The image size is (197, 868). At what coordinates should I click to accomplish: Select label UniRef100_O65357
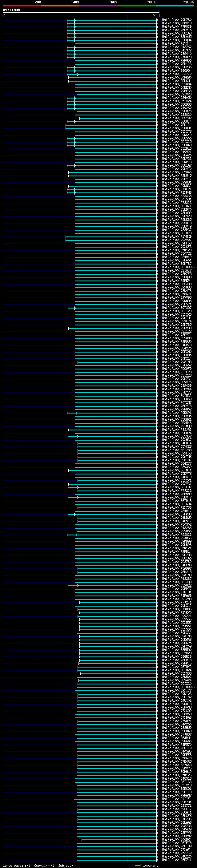(x=176, y=436)
